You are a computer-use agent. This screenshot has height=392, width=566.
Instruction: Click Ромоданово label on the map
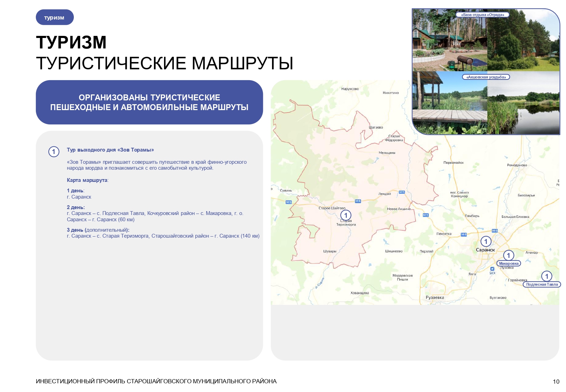pyautogui.click(x=517, y=165)
